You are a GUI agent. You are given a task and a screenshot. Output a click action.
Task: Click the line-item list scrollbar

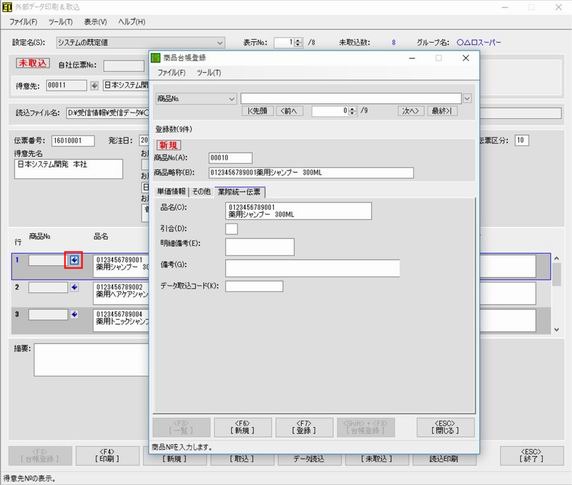556,294
